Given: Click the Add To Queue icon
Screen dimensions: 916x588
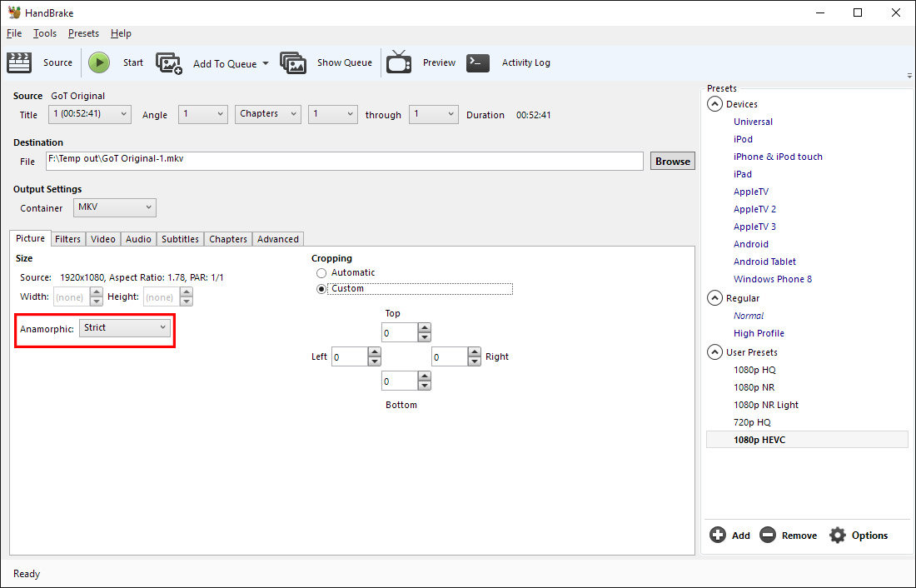Looking at the screenshot, I should pyautogui.click(x=170, y=62).
